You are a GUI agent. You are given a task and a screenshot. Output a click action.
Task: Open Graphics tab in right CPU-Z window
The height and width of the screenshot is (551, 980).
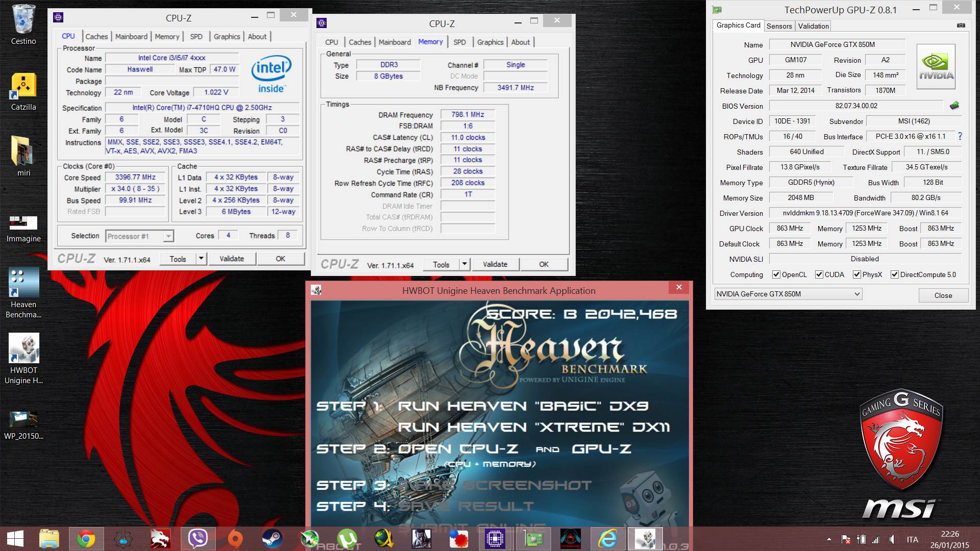tap(490, 42)
